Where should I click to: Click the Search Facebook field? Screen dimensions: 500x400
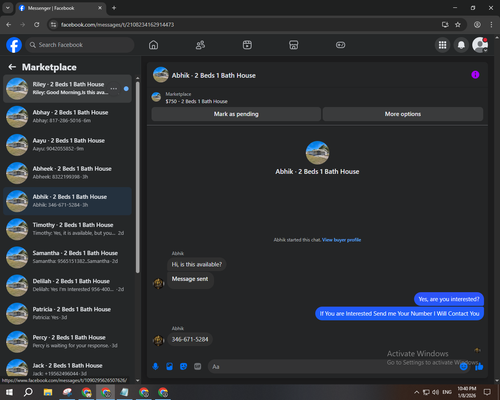point(80,45)
